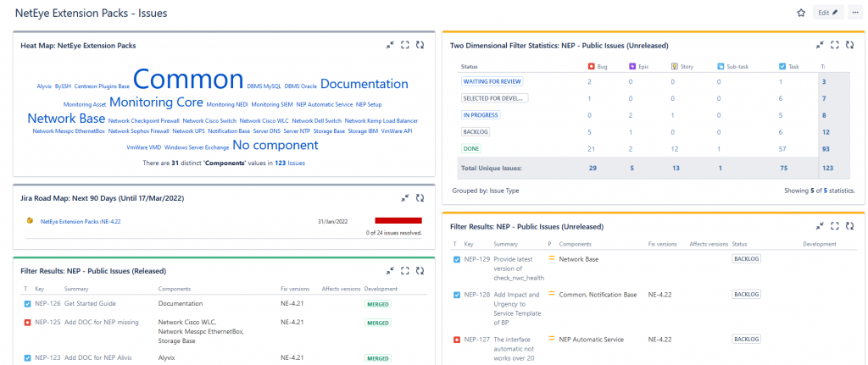Click the medium priority icon for NEP-129
The width and height of the screenshot is (868, 365).
click(x=551, y=257)
